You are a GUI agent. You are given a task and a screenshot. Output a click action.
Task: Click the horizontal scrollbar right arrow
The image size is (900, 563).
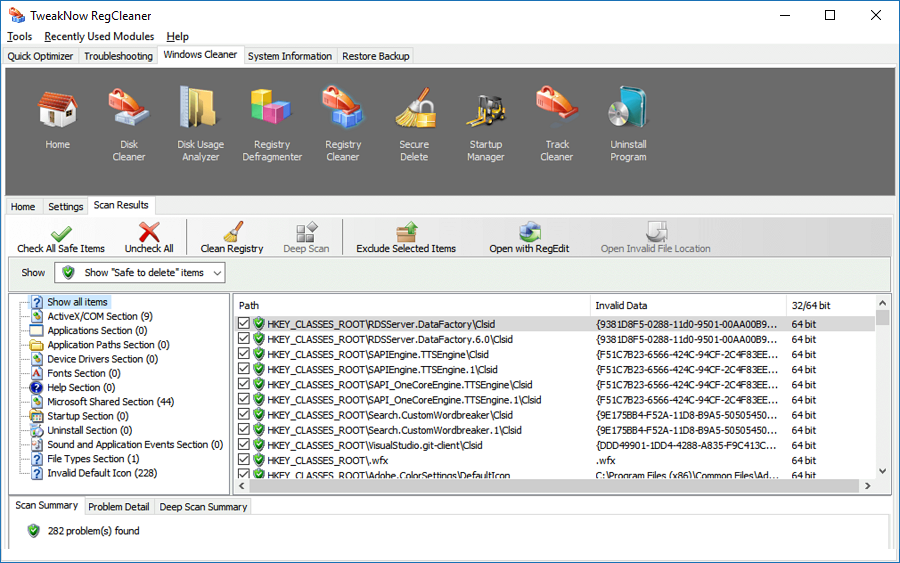pyautogui.click(x=867, y=486)
